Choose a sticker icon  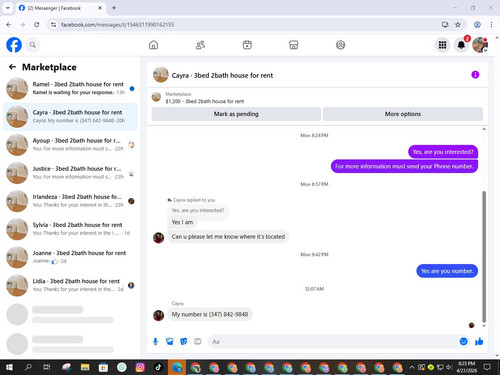pos(184,341)
